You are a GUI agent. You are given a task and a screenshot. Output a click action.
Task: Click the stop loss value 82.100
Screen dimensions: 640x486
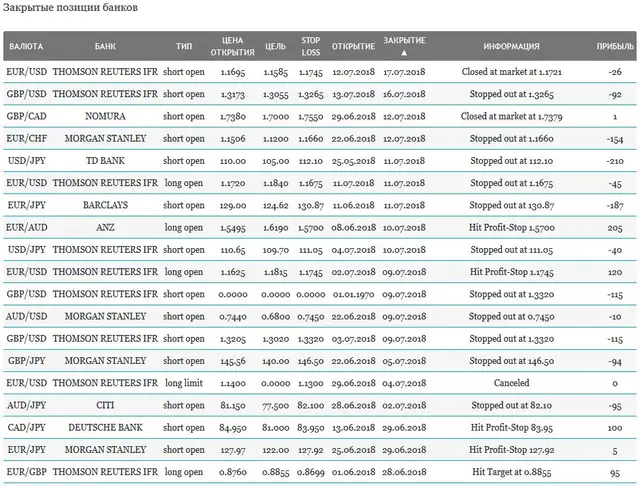(x=311, y=406)
